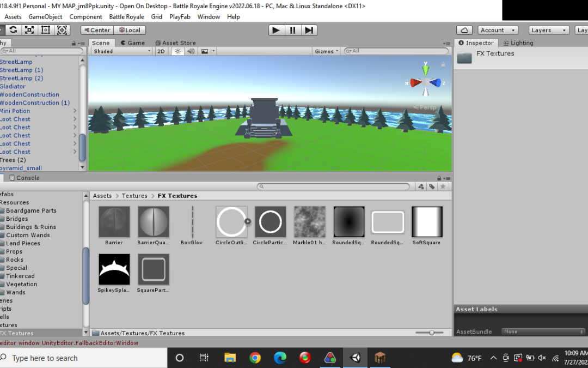The width and height of the screenshot is (588, 368).
Task: Expand Mini Potion hierarchy arrow
Action: (75, 111)
